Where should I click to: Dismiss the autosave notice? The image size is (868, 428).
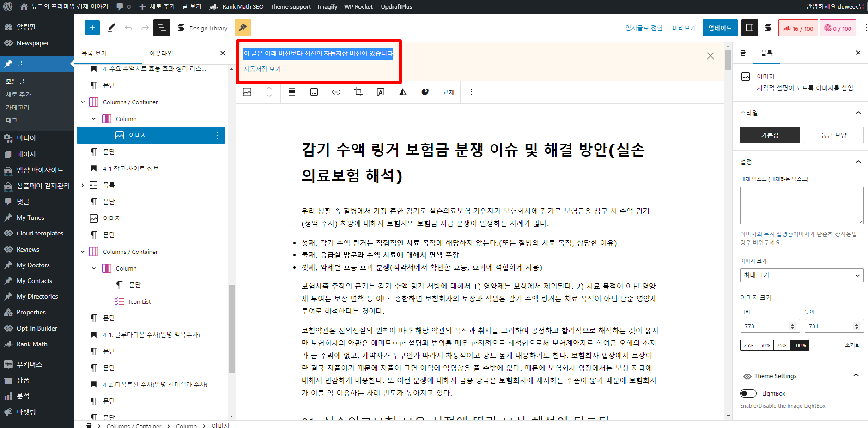pyautogui.click(x=710, y=56)
